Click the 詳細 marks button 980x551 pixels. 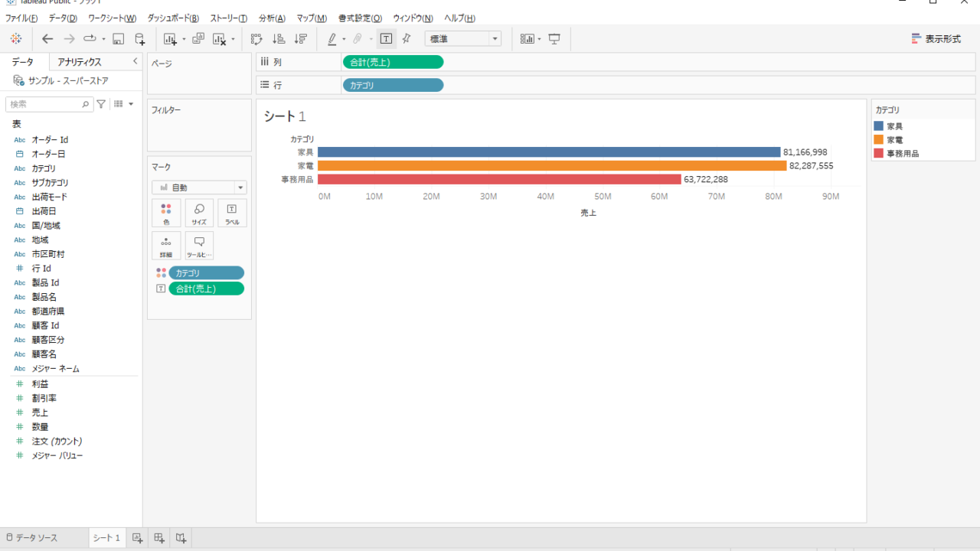pyautogui.click(x=166, y=246)
